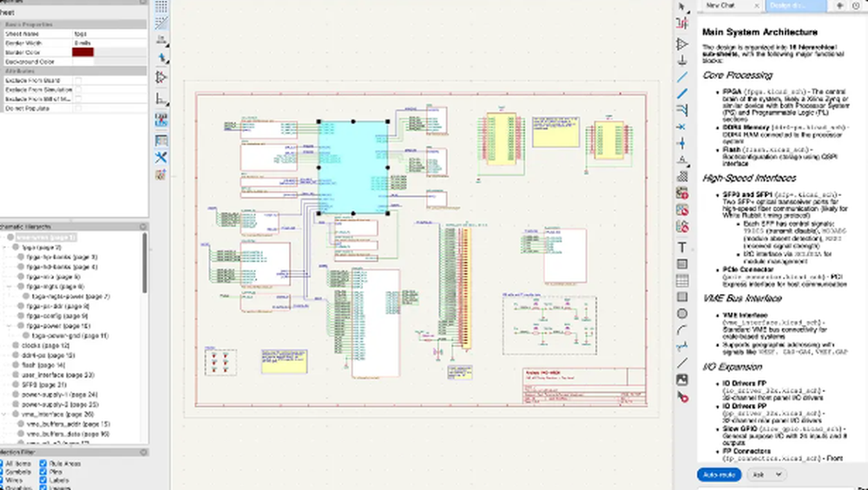Viewport: 868px width, 490px height.
Task: Open clocks (page 12) sheet
Action: coord(45,346)
